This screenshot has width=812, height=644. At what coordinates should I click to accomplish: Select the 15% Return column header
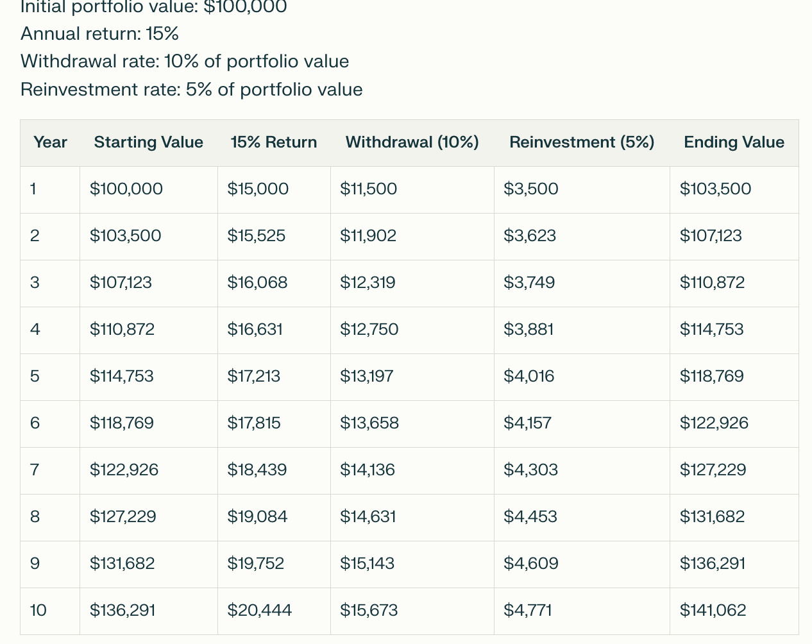pos(273,142)
